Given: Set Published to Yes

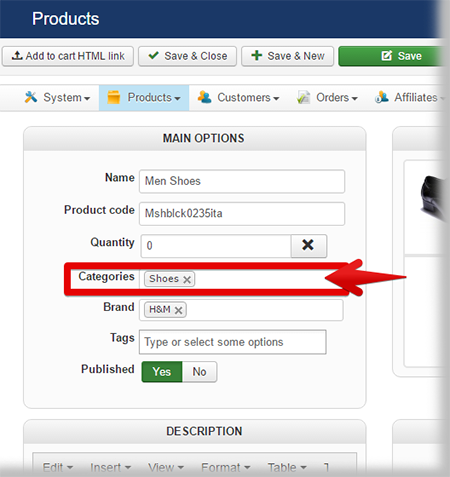Looking at the screenshot, I should pyautogui.click(x=162, y=372).
